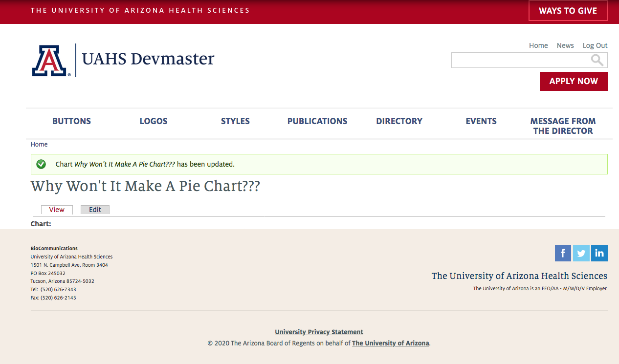619x364 pixels.
Task: Open the Buttons menu item
Action: [71, 121]
